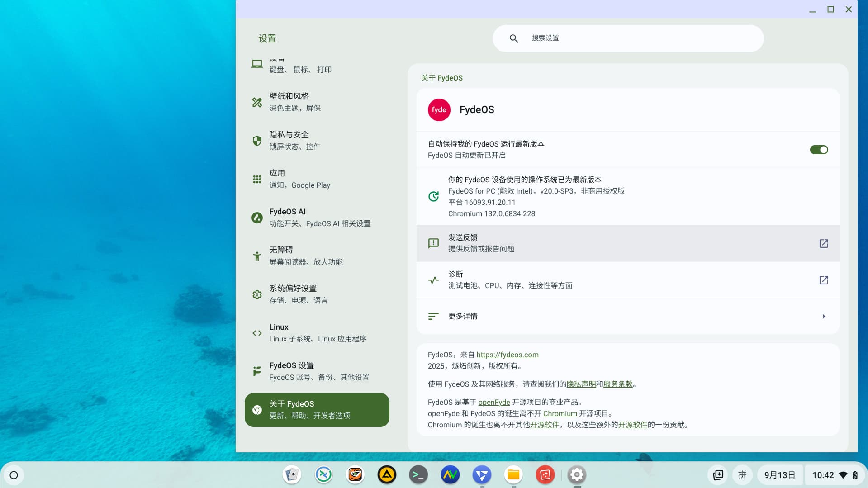Click the 壁纸和风格 brush icon
The width and height of the screenshot is (868, 488).
pos(257,102)
